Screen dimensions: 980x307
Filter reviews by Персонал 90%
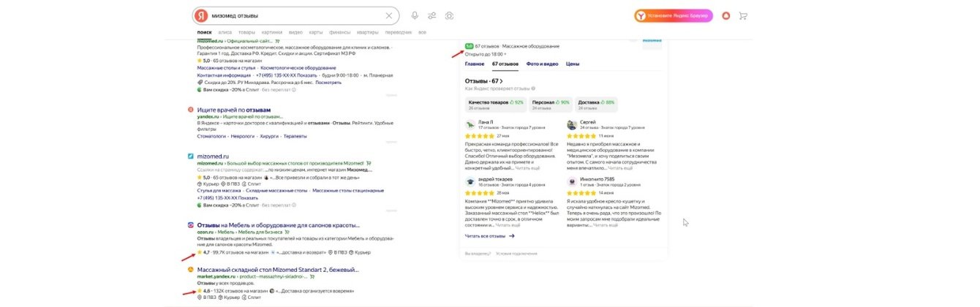coord(551,105)
